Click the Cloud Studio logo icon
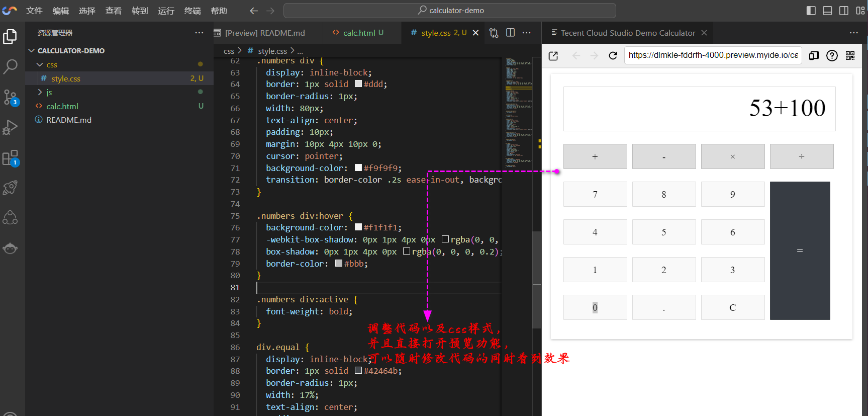 pos(10,11)
